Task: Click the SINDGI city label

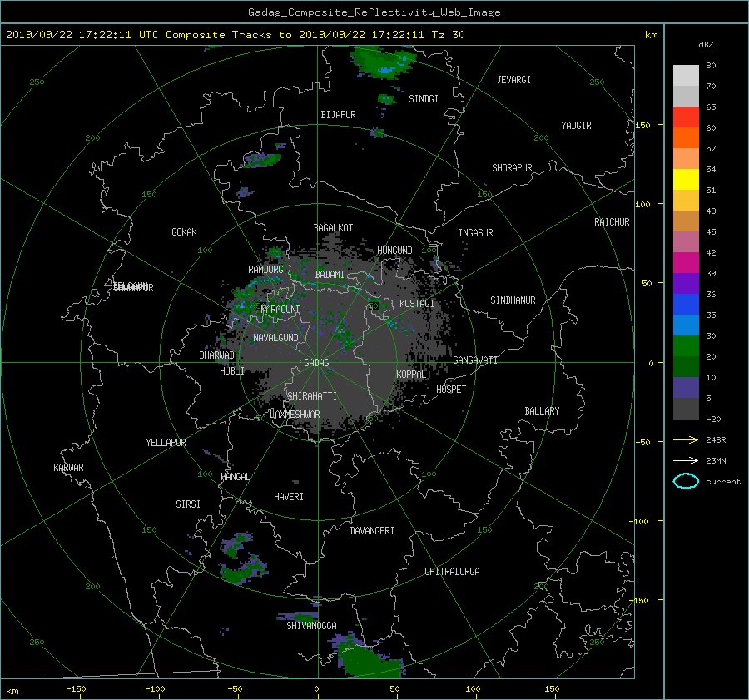Action: [x=424, y=99]
